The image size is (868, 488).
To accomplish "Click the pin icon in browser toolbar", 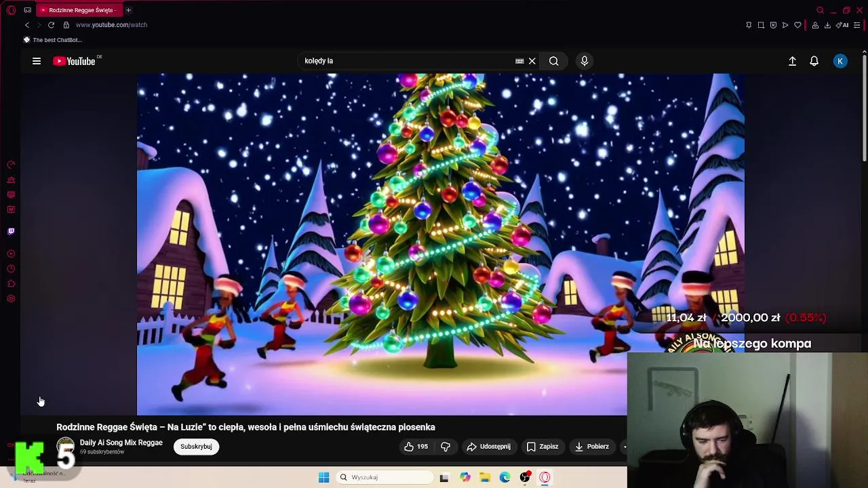I will (x=749, y=25).
